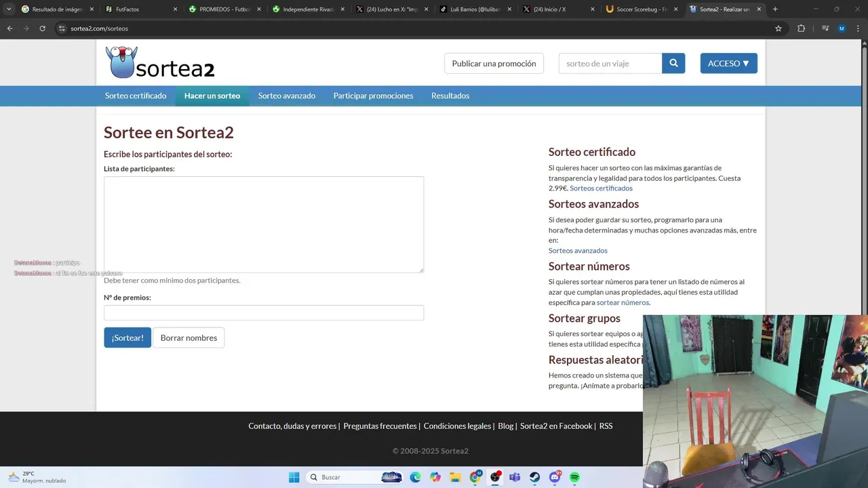Click the sorteo de un viaje search field
This screenshot has width=868, height=488.
click(x=610, y=63)
